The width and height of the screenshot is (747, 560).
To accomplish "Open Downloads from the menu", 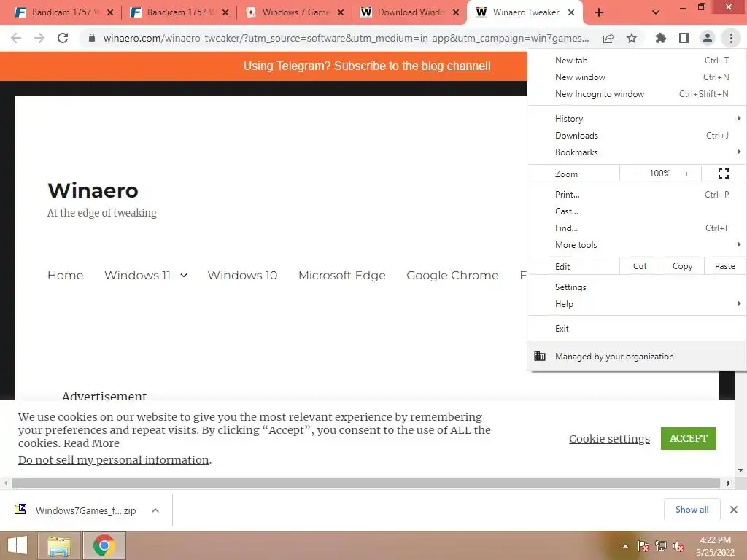I will pyautogui.click(x=636, y=135).
